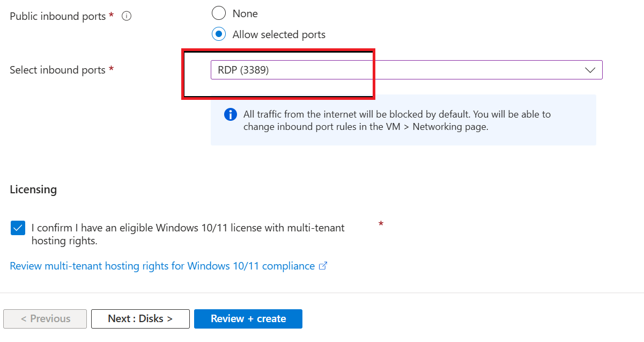Click the Public inbound ports field label

point(58,16)
